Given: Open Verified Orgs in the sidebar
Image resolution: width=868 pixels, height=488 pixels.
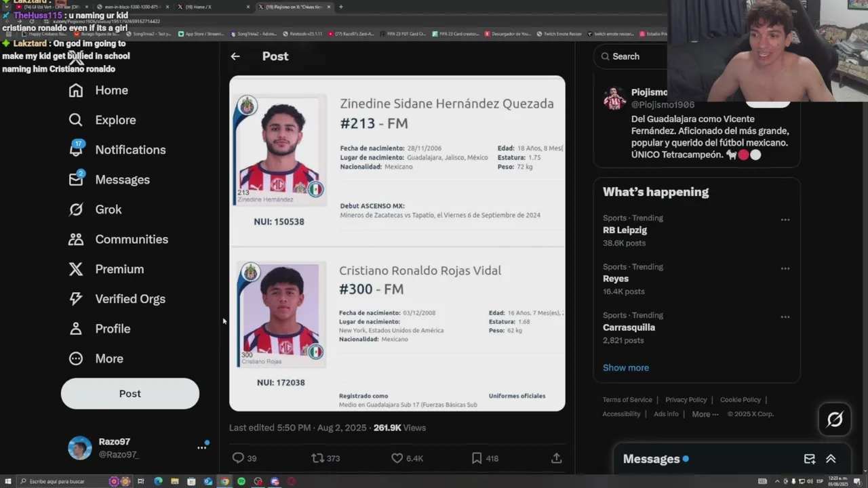Looking at the screenshot, I should [x=117, y=299].
